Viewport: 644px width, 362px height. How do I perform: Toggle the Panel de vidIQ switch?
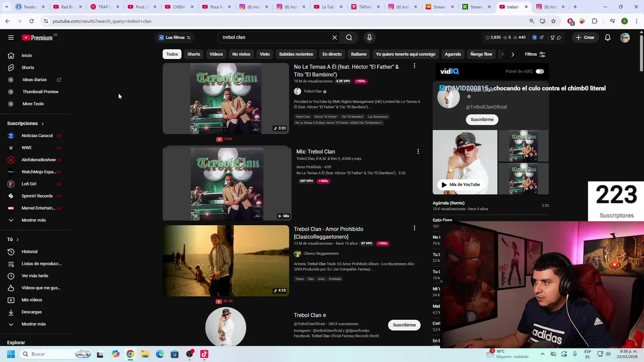tap(539, 71)
